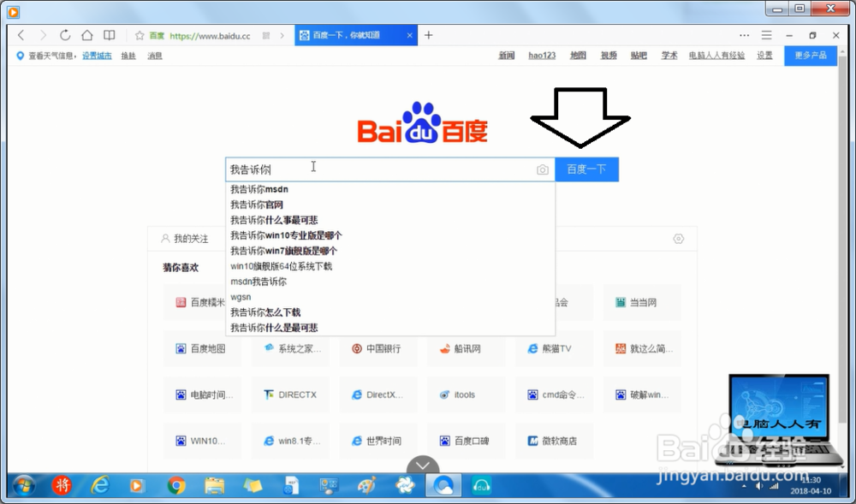Screen dimensions: 856x504
Task: Click the 更多产品 button
Action: (x=811, y=56)
